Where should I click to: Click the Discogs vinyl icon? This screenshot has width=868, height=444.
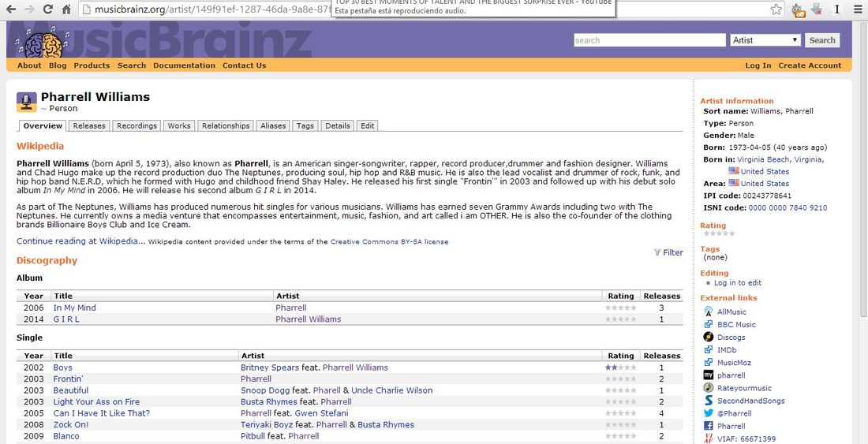708,337
